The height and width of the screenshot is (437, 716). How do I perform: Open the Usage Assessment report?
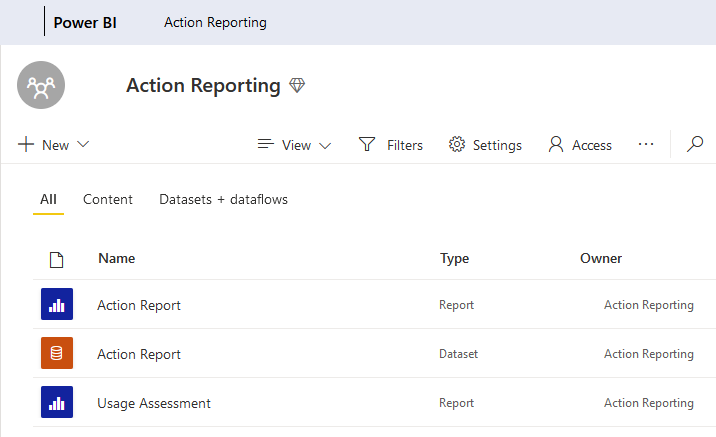click(154, 404)
